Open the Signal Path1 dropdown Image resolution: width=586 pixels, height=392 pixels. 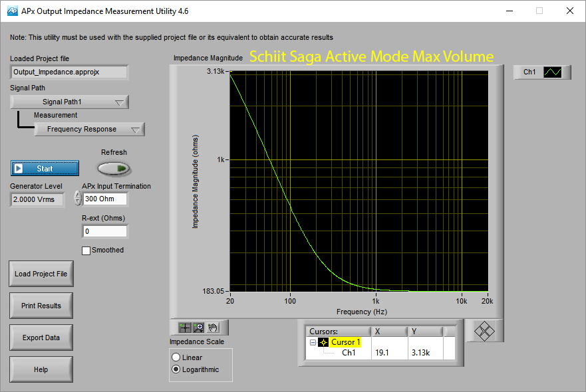70,102
